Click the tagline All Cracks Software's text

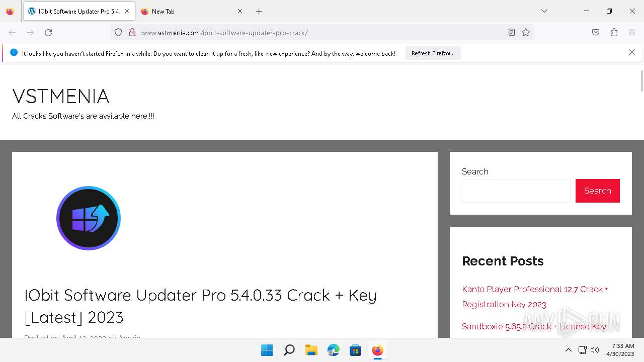click(x=83, y=116)
